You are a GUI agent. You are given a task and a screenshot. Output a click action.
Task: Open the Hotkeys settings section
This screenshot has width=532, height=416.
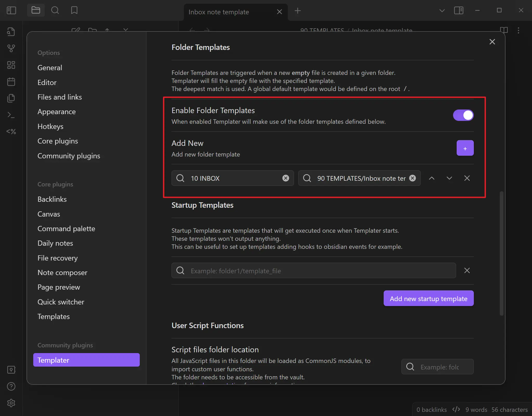50,126
